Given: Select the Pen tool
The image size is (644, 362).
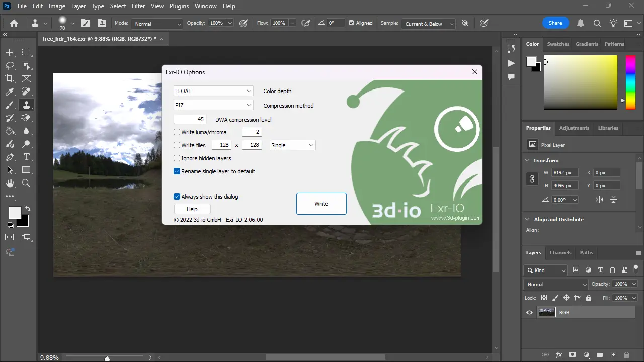Looking at the screenshot, I should [x=10, y=157].
